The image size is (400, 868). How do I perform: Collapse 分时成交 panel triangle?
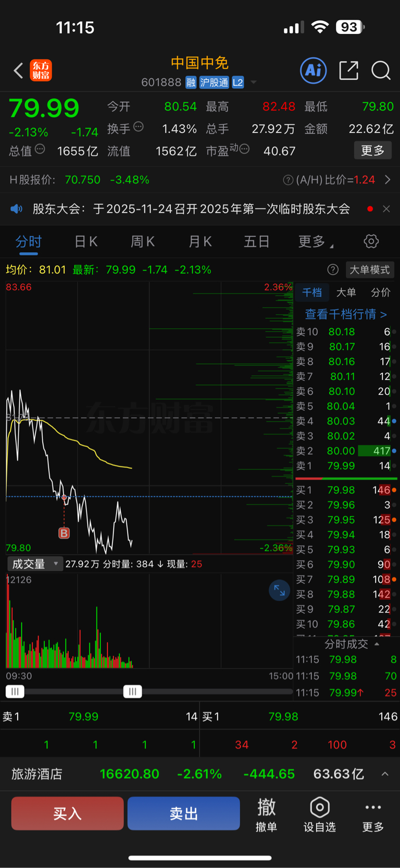coord(377,644)
